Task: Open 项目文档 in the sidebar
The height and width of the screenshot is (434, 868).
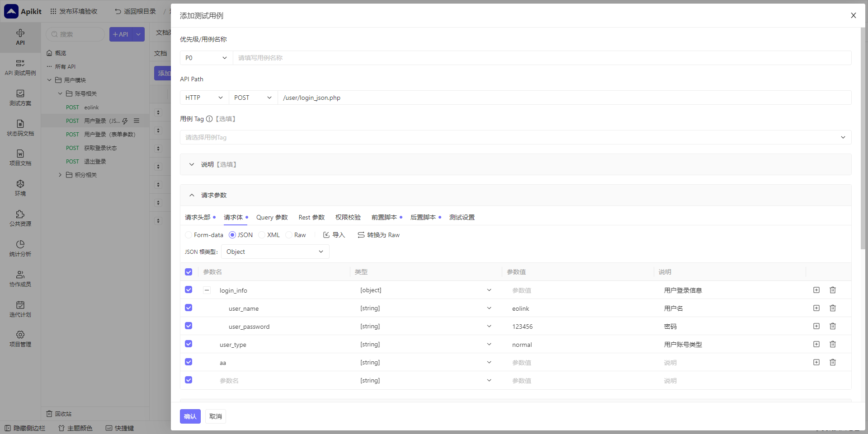Action: tap(20, 158)
